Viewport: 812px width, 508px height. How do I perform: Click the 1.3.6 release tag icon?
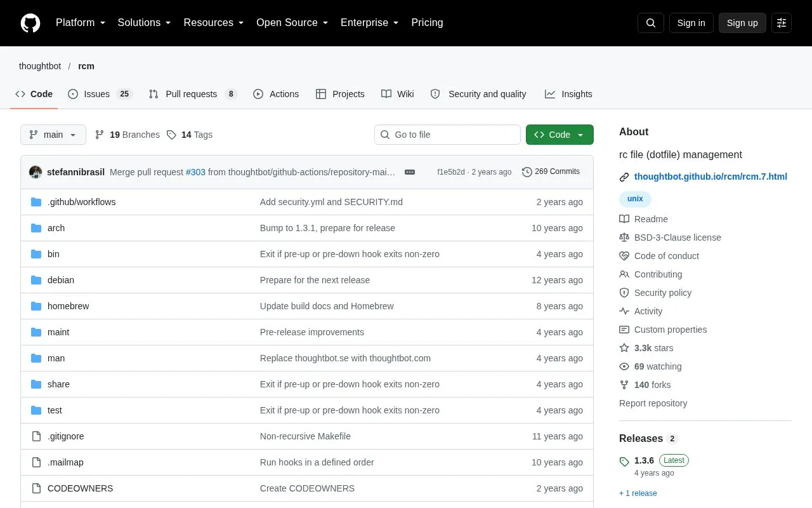tap(624, 461)
